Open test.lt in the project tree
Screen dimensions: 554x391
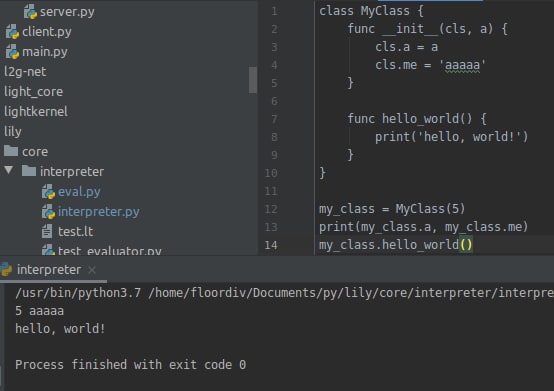click(76, 232)
